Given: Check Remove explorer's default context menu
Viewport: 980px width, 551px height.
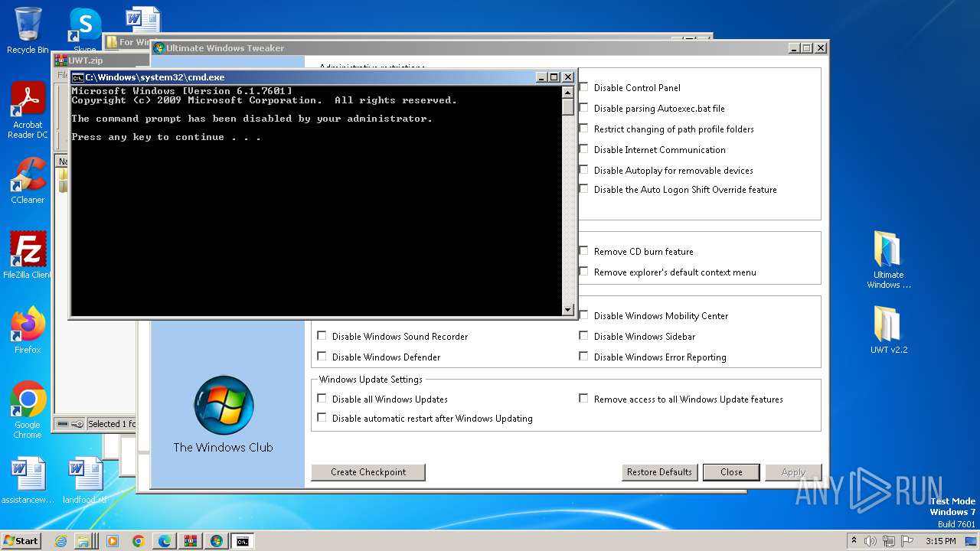Looking at the screenshot, I should [x=583, y=272].
